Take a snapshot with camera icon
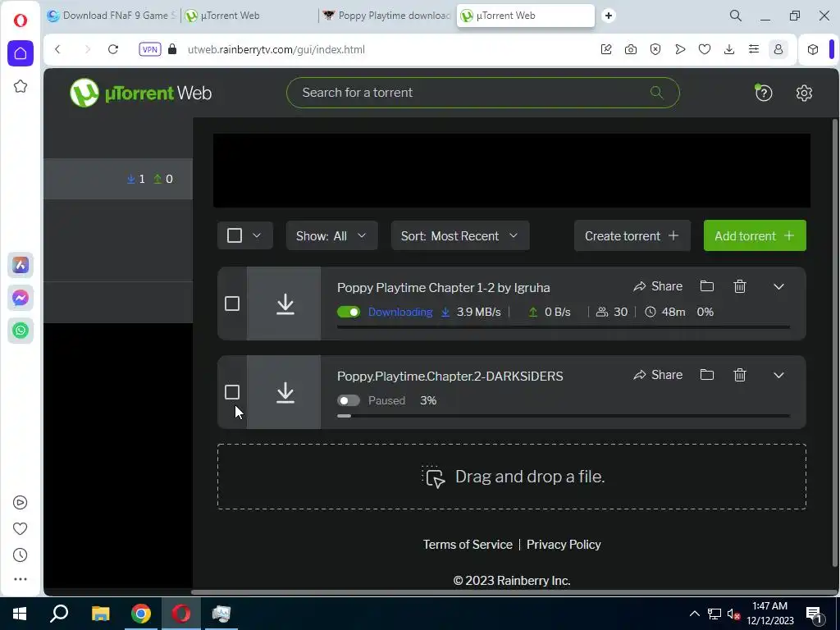Screen dimensions: 840x630 point(631,49)
